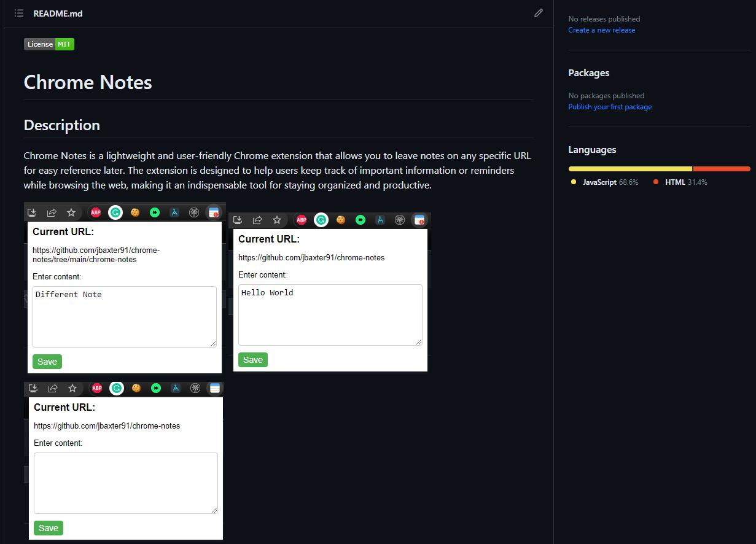Click the Languages heading in sidebar
This screenshot has height=544, width=756.
(592, 150)
